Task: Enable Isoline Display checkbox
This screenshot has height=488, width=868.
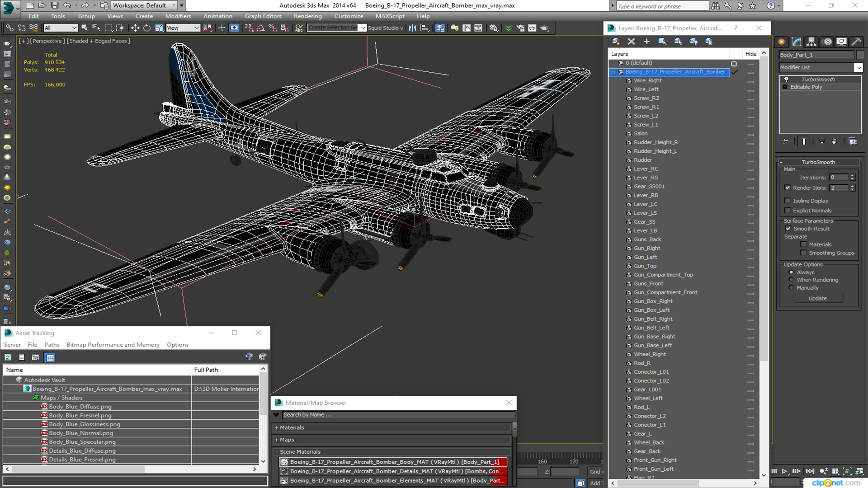Action: tap(788, 201)
